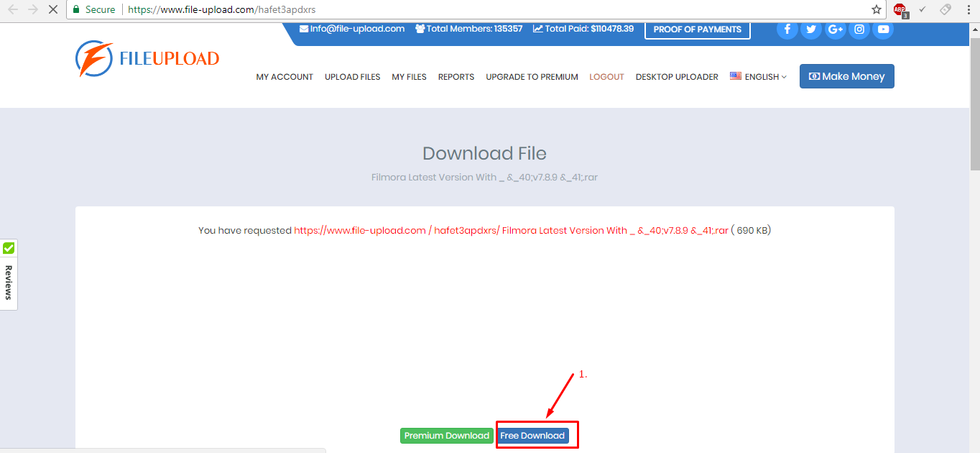Click the Download File heading
Viewport: 980px width, 453px height.
pyautogui.click(x=484, y=153)
